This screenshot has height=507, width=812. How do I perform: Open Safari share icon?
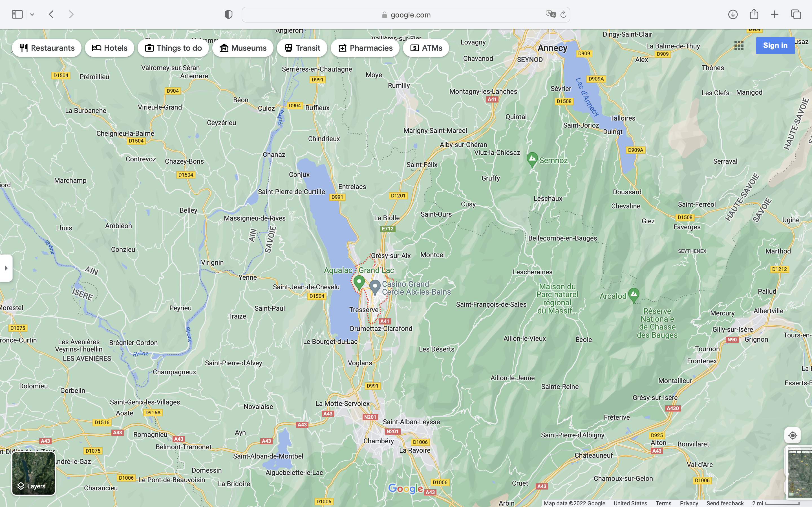(754, 14)
